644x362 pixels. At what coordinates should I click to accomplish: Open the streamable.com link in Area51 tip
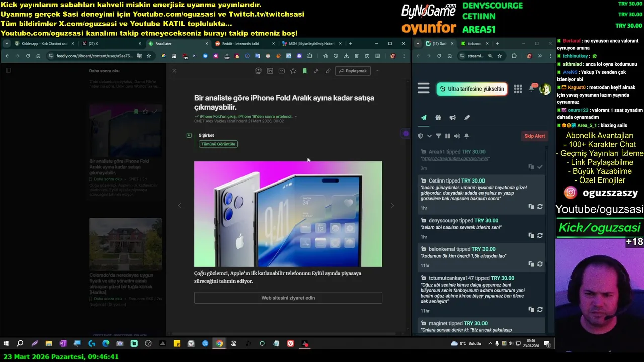point(455,158)
